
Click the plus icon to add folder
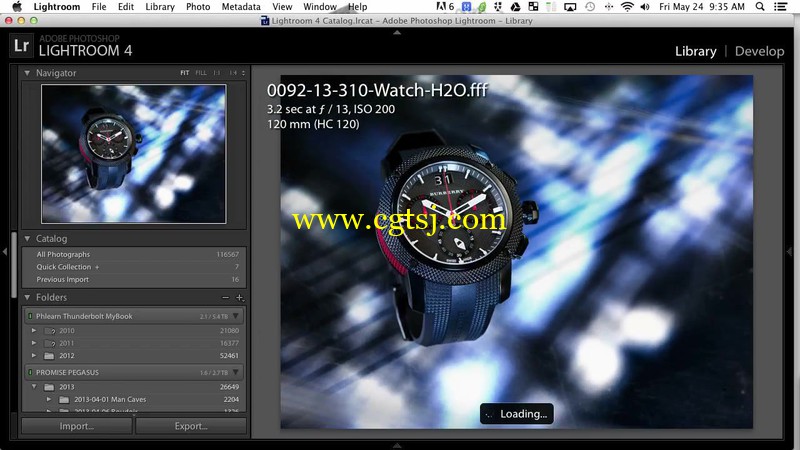239,297
